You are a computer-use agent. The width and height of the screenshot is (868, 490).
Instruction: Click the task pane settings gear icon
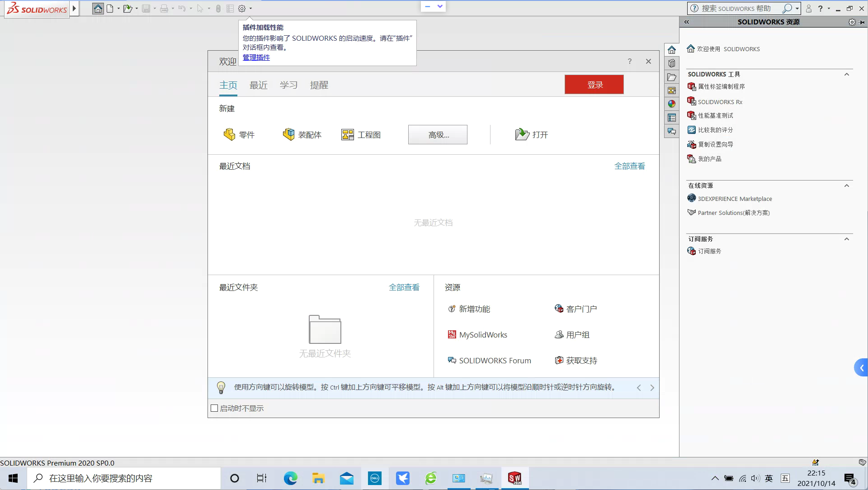(852, 22)
